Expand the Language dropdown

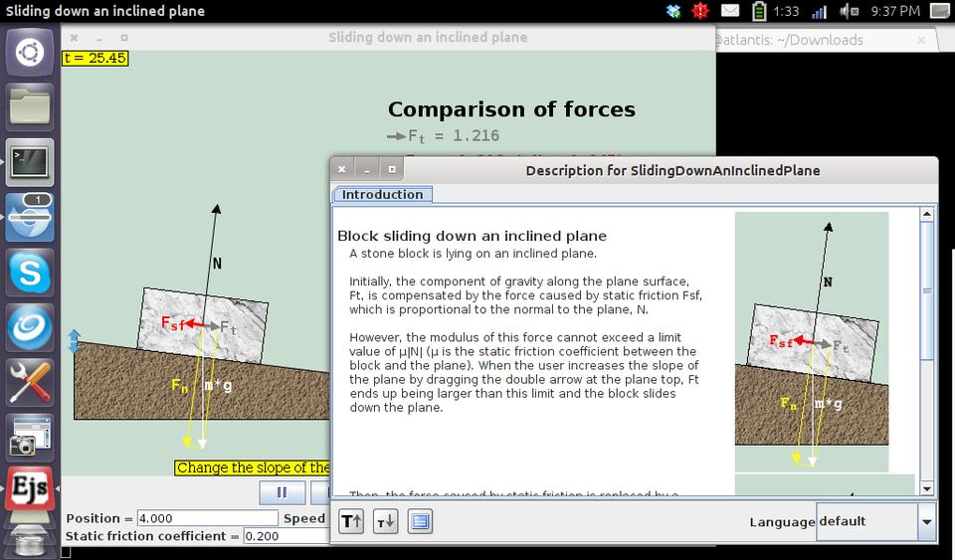point(926,521)
